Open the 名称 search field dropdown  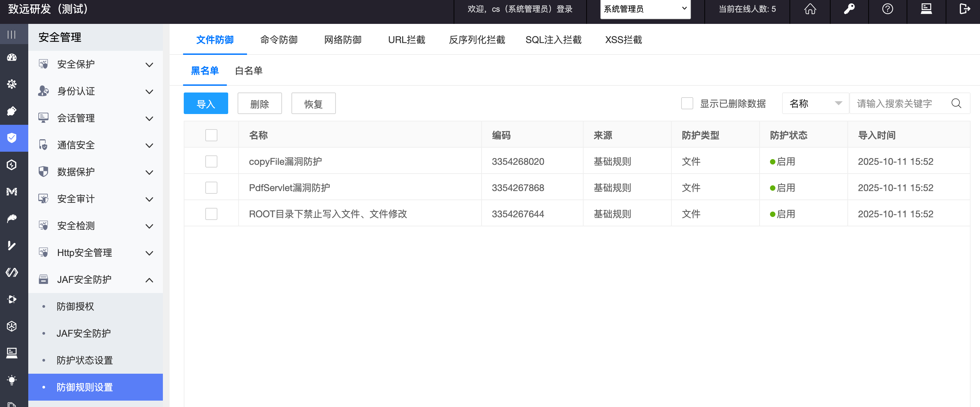pos(815,104)
